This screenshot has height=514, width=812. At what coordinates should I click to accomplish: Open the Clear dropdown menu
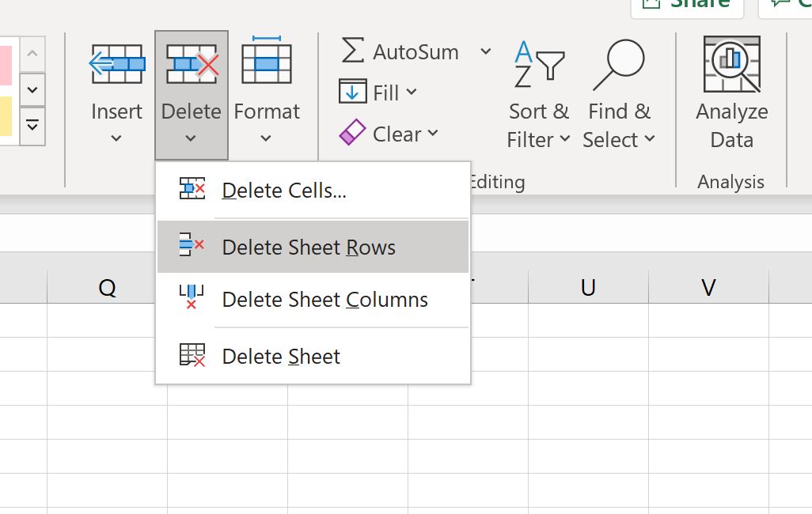tap(433, 134)
